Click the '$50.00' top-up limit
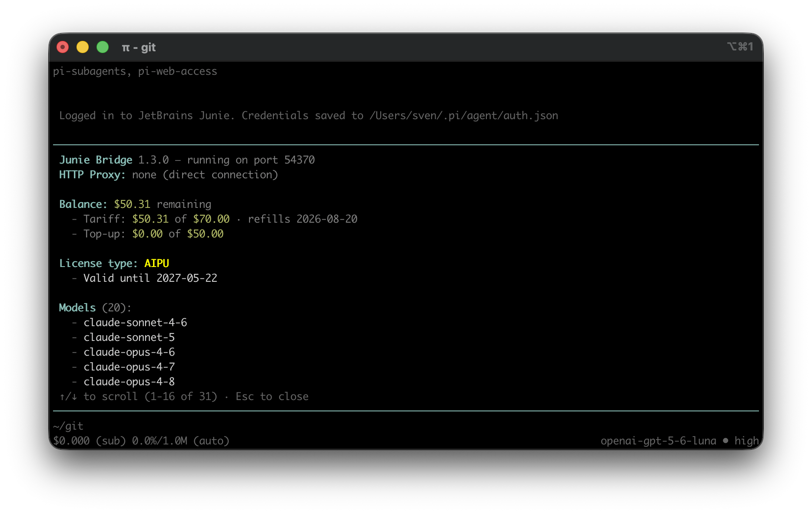The width and height of the screenshot is (812, 514). pos(205,234)
